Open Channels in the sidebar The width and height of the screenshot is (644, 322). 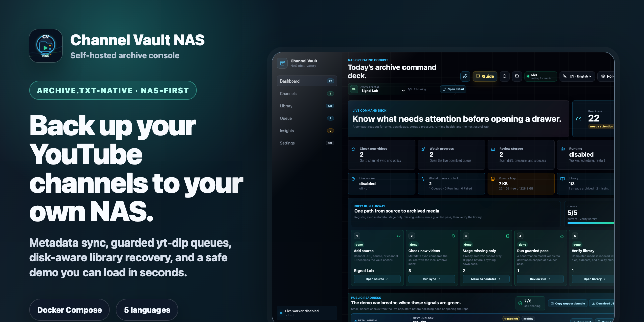point(307,94)
